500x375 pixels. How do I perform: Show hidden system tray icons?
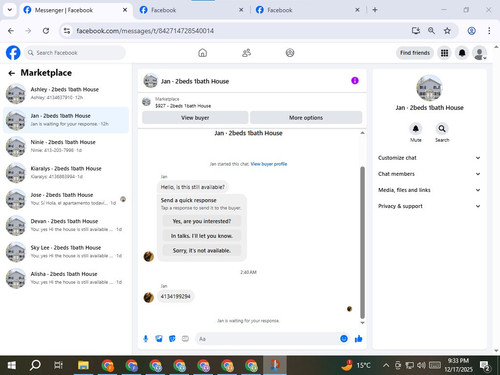click(386, 365)
